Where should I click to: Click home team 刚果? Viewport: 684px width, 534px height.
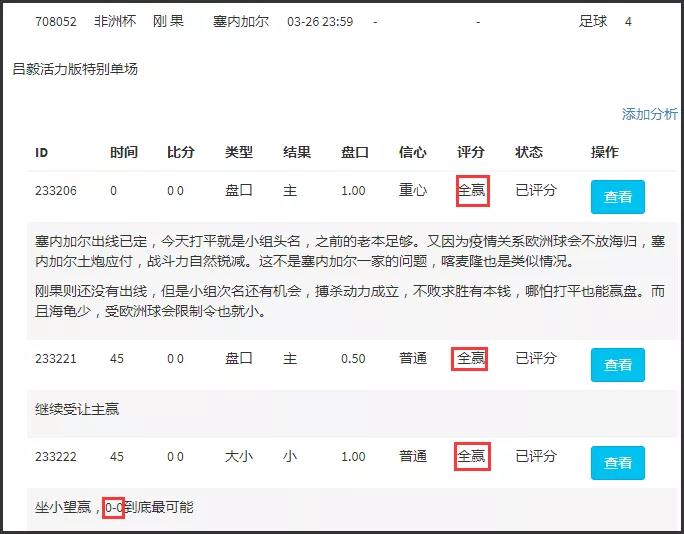168,21
